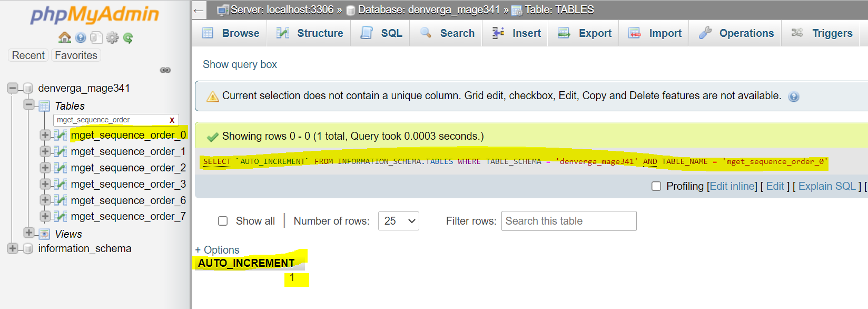Image resolution: width=868 pixels, height=309 pixels.
Task: Check the Show all checkbox
Action: click(223, 221)
